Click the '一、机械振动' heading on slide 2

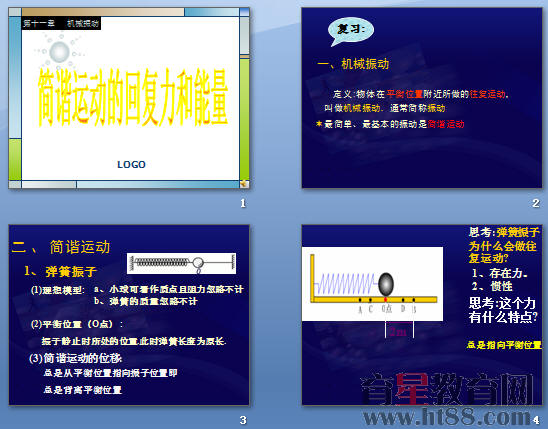[x=353, y=64]
